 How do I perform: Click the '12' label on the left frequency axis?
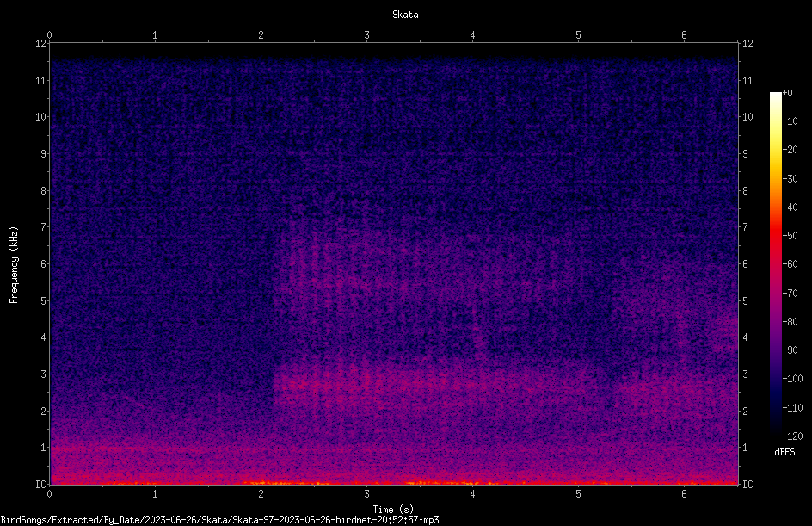(41, 44)
